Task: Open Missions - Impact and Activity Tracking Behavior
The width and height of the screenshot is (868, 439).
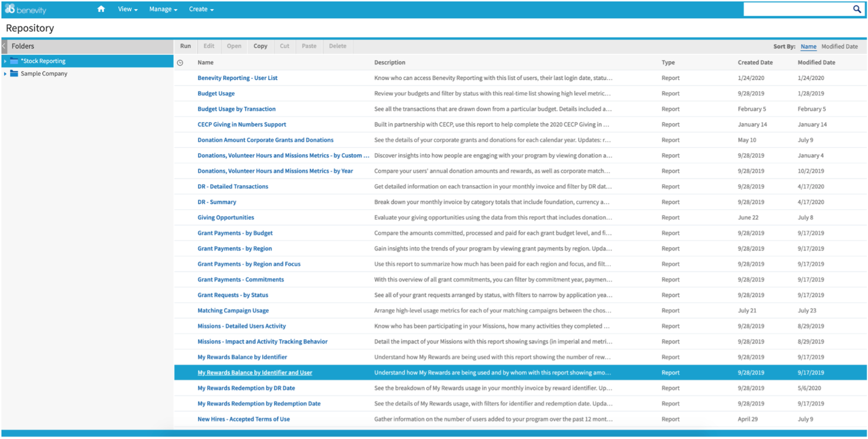Action: click(x=262, y=342)
